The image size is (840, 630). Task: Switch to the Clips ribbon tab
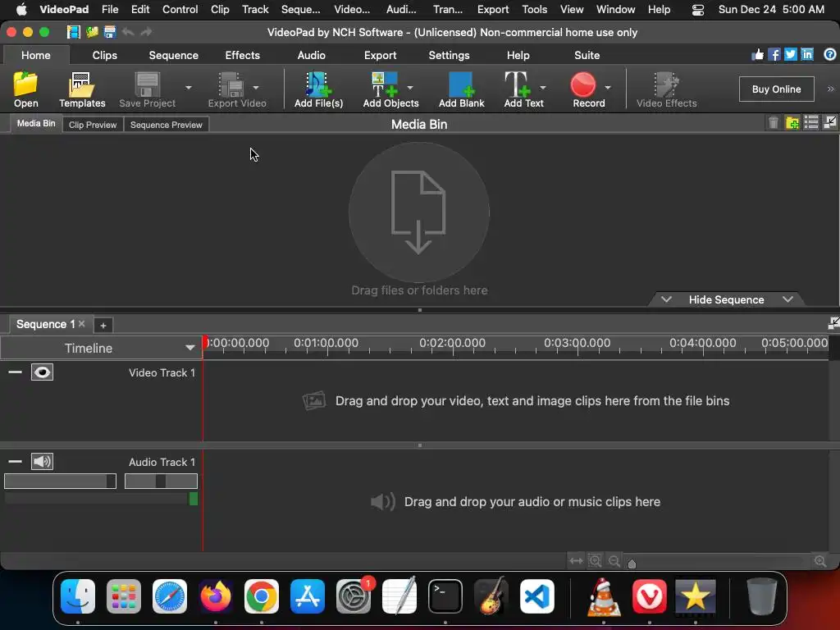104,55
